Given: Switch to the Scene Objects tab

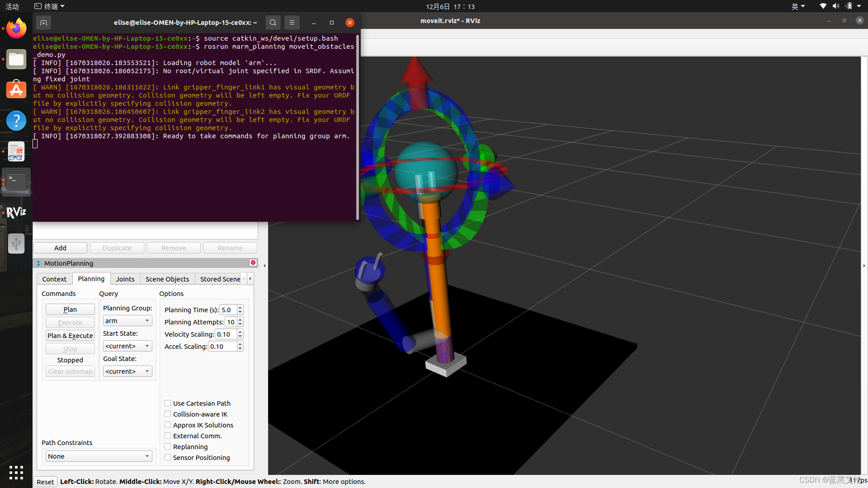Looking at the screenshot, I should [x=167, y=279].
